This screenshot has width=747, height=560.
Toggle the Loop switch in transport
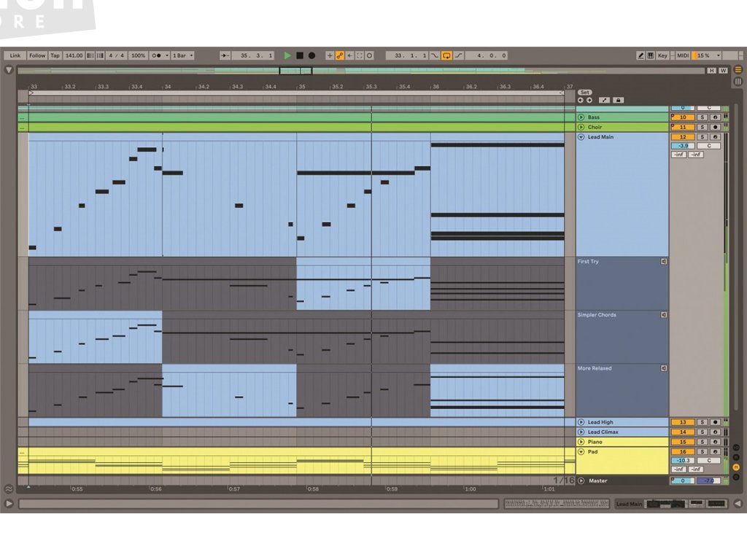pos(446,55)
